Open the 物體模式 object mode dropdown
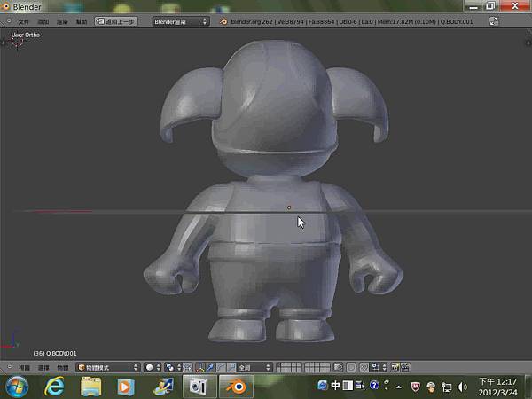Image resolution: width=532 pixels, height=399 pixels. pyautogui.click(x=107, y=367)
